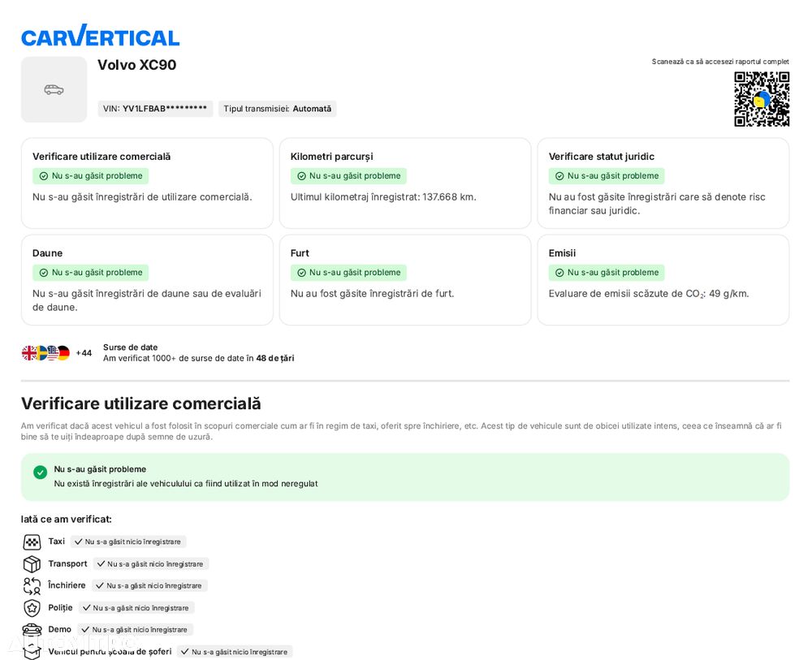Image resolution: width=812 pixels, height=660 pixels.
Task: Open the Furt card heading
Action: click(x=300, y=253)
